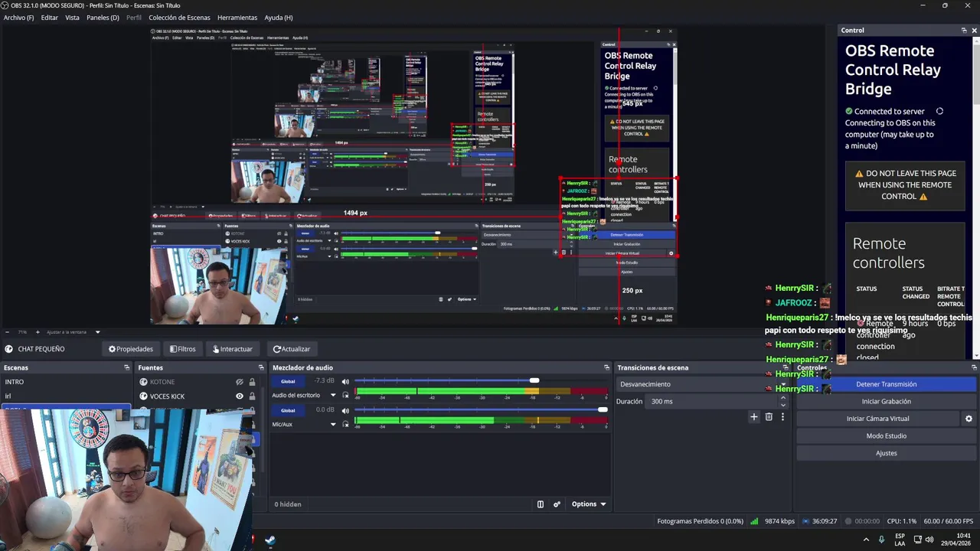This screenshot has width=980, height=551.
Task: Open the Ayuda (H) menu
Action: coord(279,18)
